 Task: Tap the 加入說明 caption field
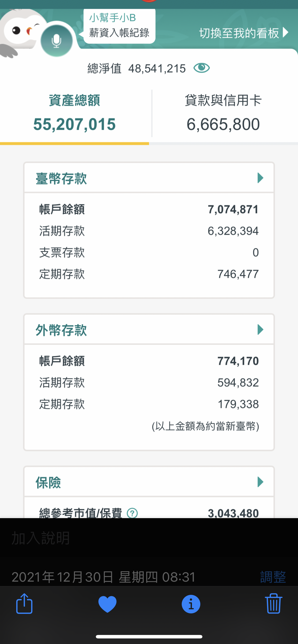pyautogui.click(x=41, y=538)
